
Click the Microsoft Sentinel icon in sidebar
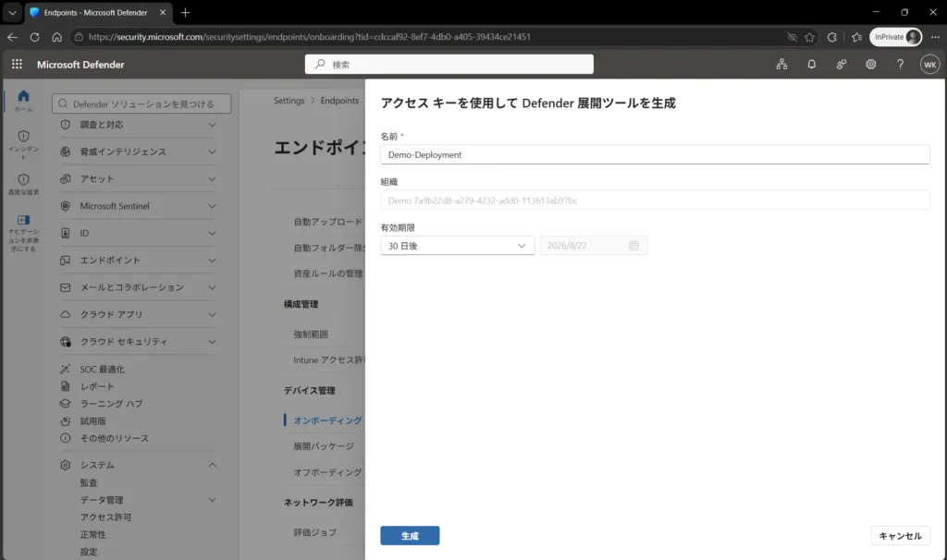point(66,206)
